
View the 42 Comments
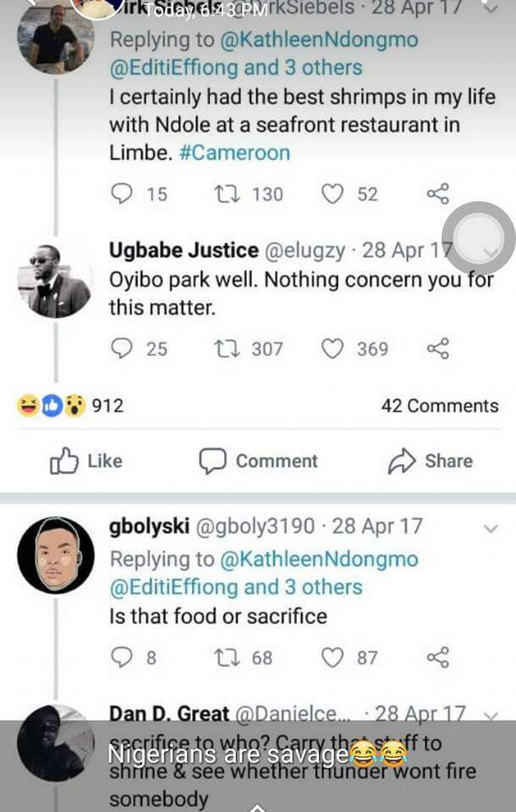(x=440, y=406)
